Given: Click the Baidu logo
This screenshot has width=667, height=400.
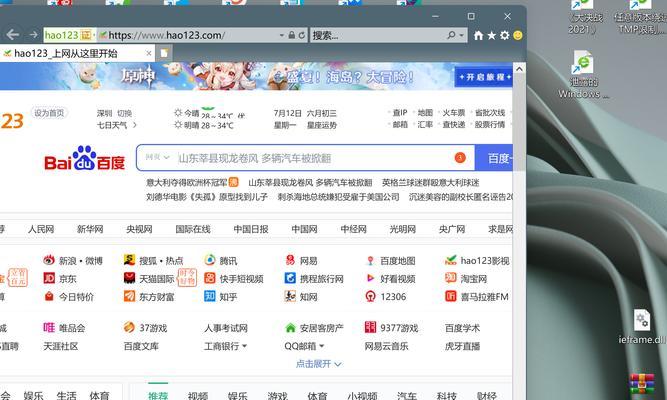Looking at the screenshot, I should pos(85,159).
